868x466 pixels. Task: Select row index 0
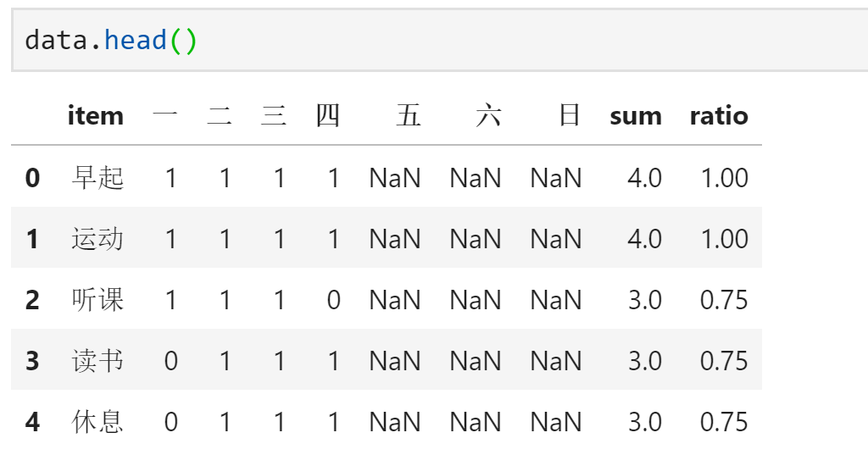[x=33, y=178]
